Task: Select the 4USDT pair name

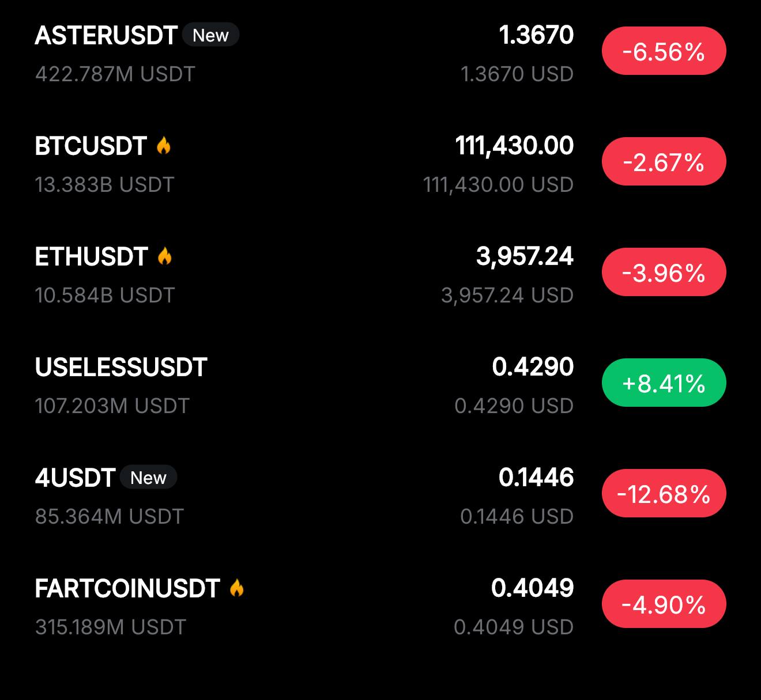Action: [76, 478]
